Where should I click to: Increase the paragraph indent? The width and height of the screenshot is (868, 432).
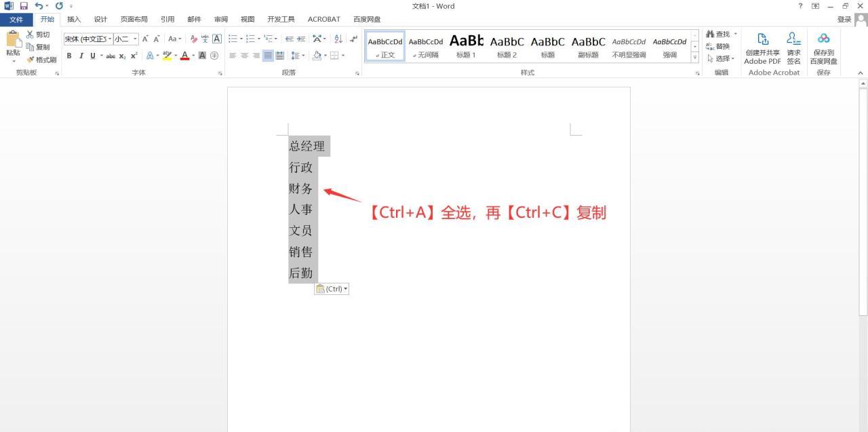[301, 39]
